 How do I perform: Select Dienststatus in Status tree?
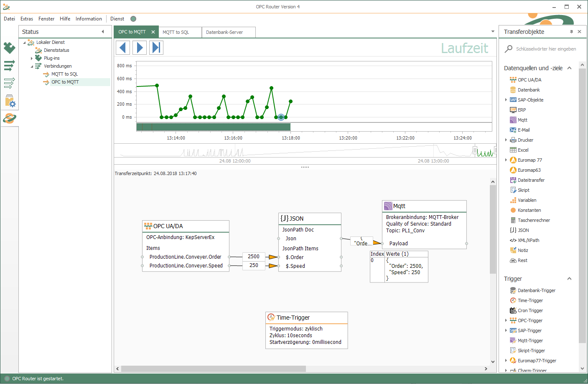click(x=56, y=50)
